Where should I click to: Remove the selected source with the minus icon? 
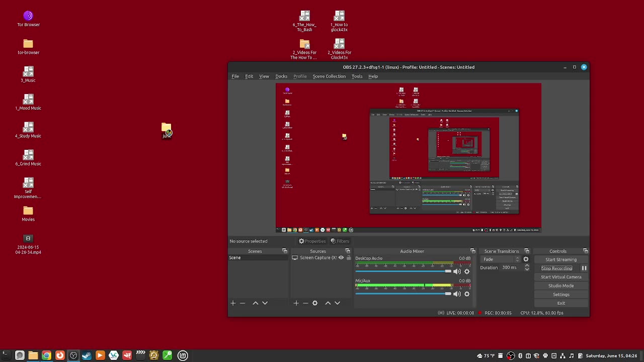305,303
